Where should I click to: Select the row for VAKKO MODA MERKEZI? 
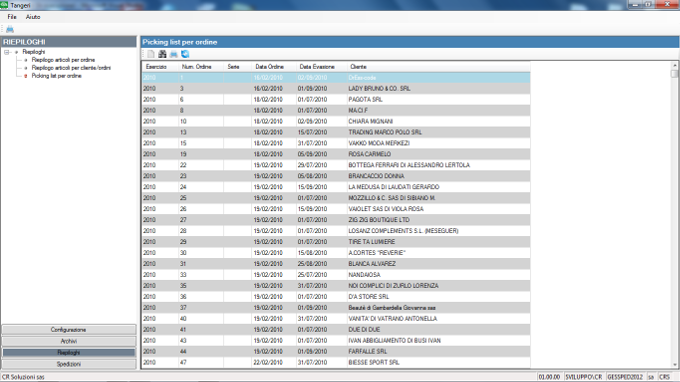(336, 143)
